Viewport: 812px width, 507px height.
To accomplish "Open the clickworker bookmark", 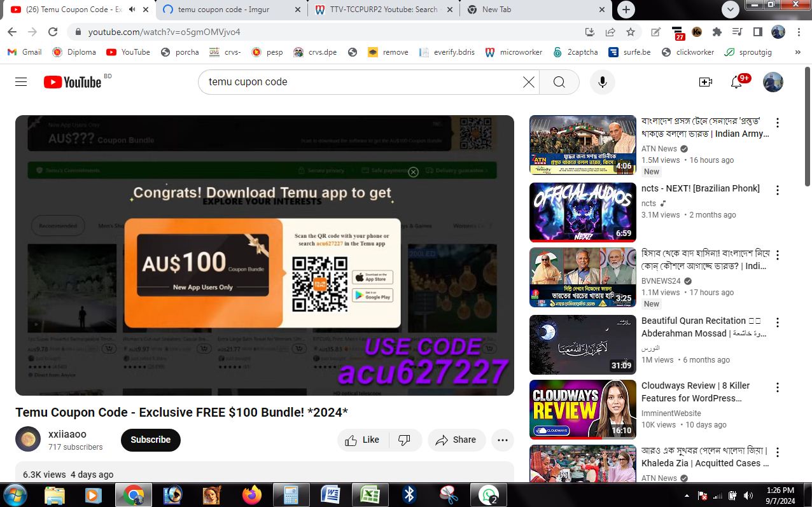I will 687,52.
